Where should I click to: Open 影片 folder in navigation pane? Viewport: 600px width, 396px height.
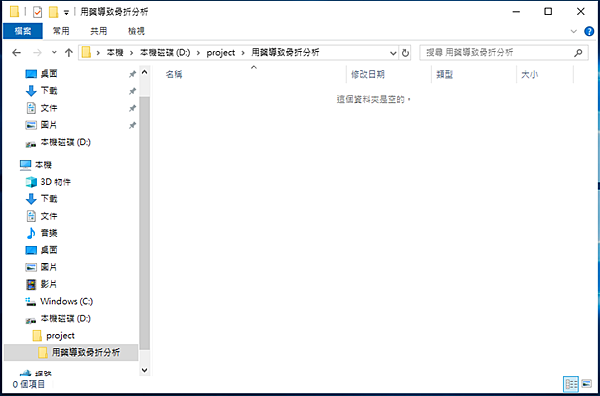(49, 284)
